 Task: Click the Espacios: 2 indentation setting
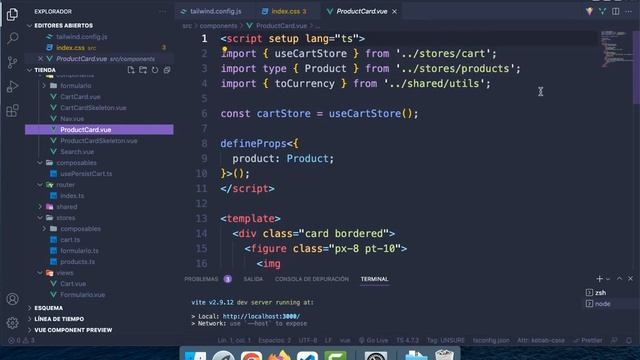[275, 340]
